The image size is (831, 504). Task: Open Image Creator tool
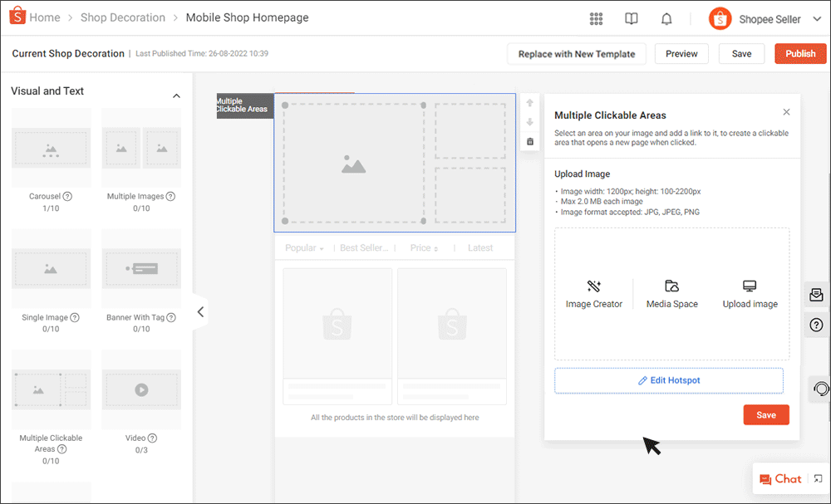click(593, 294)
